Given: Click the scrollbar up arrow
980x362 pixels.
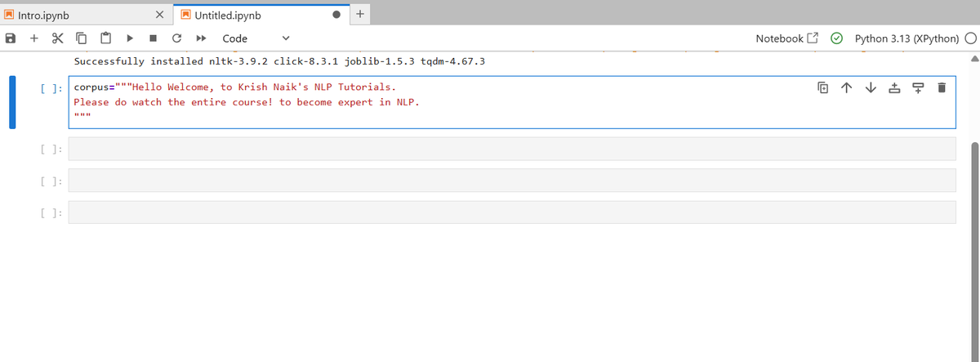Looking at the screenshot, I should [x=973, y=59].
